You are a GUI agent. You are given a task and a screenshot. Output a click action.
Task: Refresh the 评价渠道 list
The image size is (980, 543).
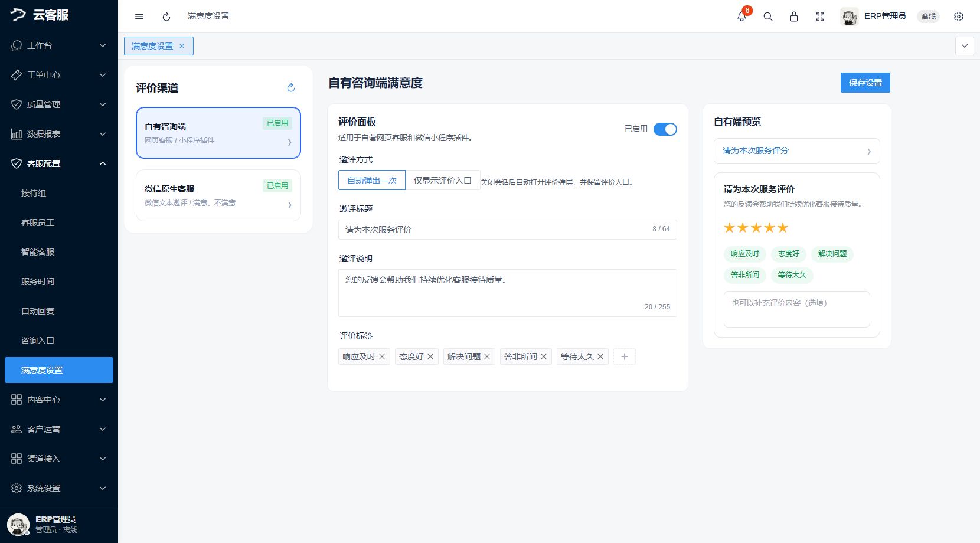[x=291, y=88]
